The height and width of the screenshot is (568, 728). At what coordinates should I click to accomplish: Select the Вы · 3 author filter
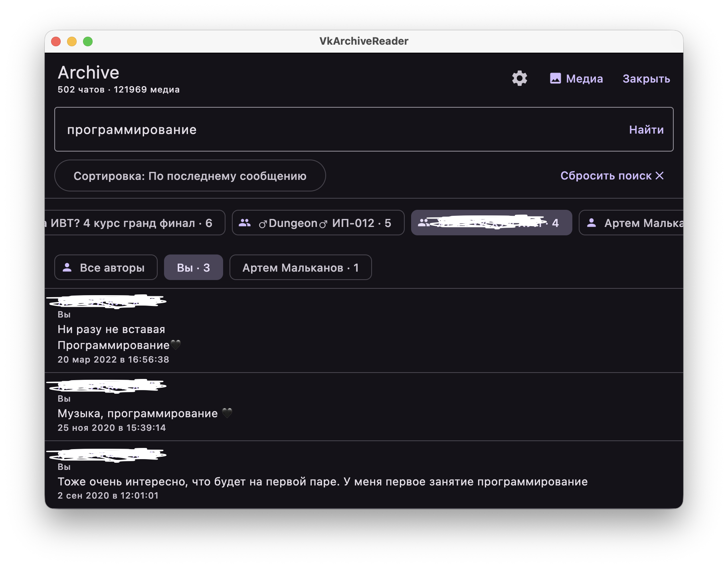(193, 267)
